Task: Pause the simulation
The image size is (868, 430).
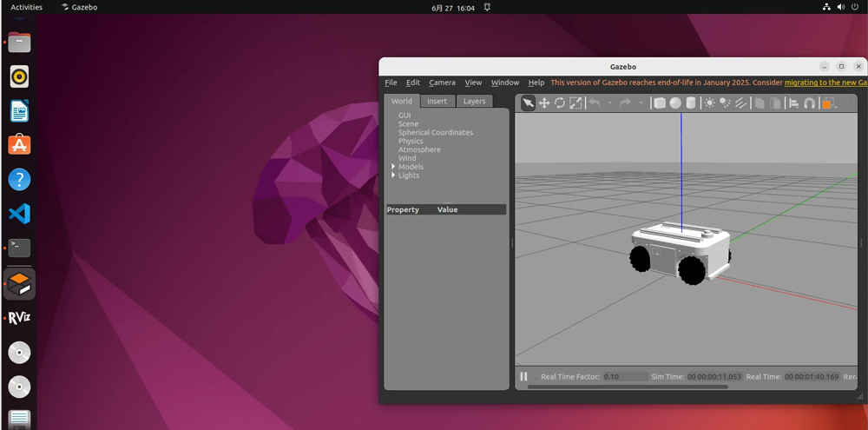Action: point(523,377)
